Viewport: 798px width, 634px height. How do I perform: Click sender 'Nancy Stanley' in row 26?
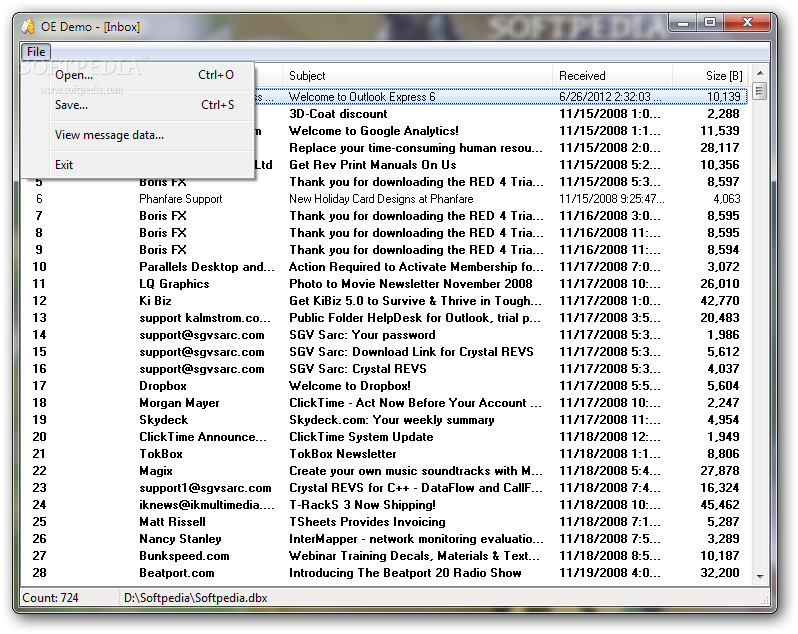coord(180,539)
